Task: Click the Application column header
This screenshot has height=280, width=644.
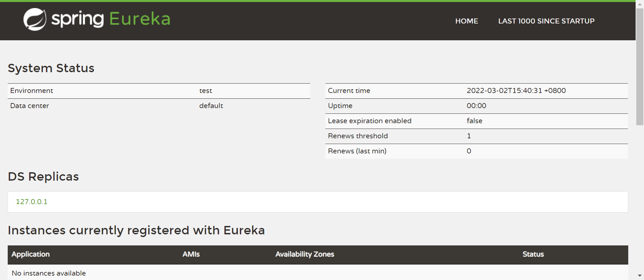Action: [31, 254]
